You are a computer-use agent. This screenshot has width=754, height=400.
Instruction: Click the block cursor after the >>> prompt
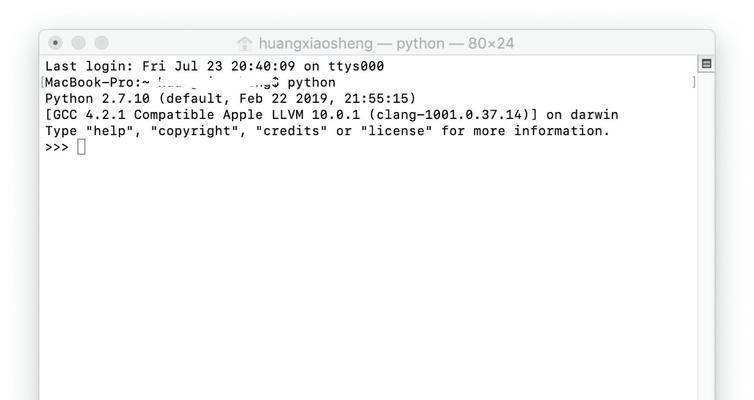(81, 147)
